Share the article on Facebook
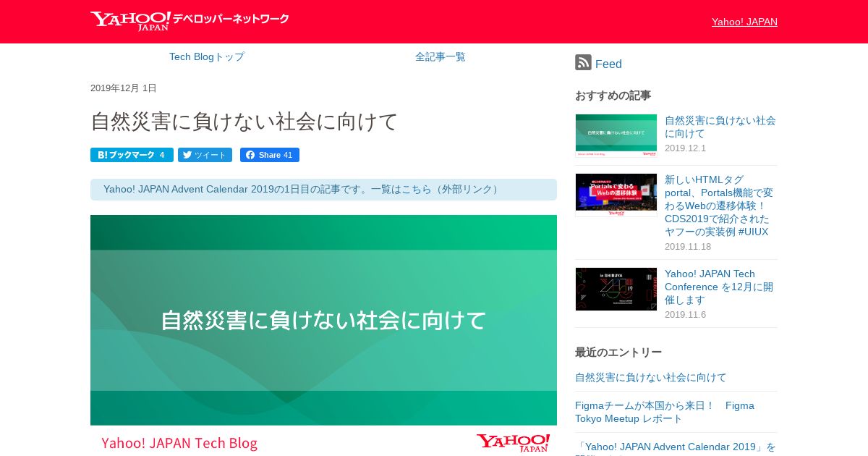This screenshot has width=868, height=456. pyautogui.click(x=269, y=155)
